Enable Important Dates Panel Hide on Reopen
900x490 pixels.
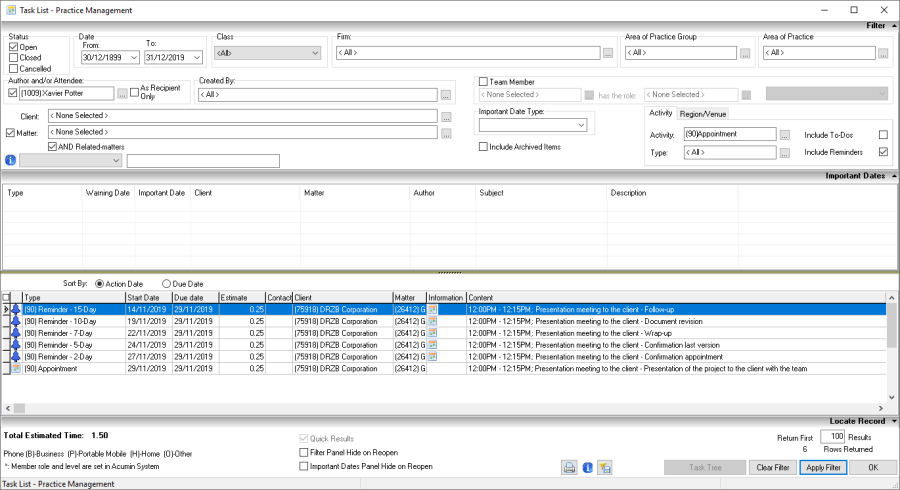[304, 466]
